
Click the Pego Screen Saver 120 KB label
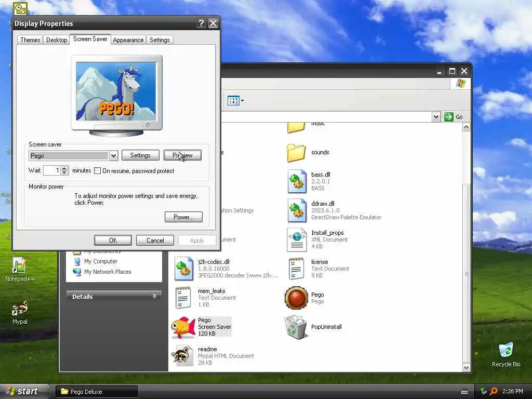(215, 327)
